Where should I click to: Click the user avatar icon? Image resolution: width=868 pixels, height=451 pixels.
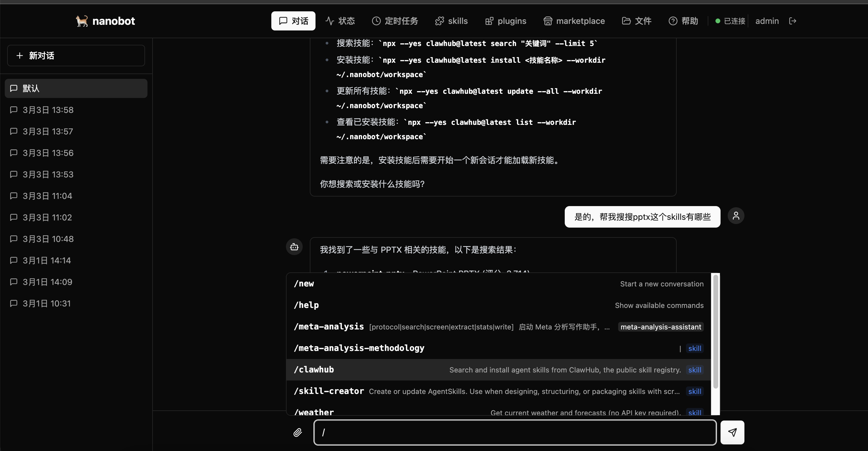[736, 216]
